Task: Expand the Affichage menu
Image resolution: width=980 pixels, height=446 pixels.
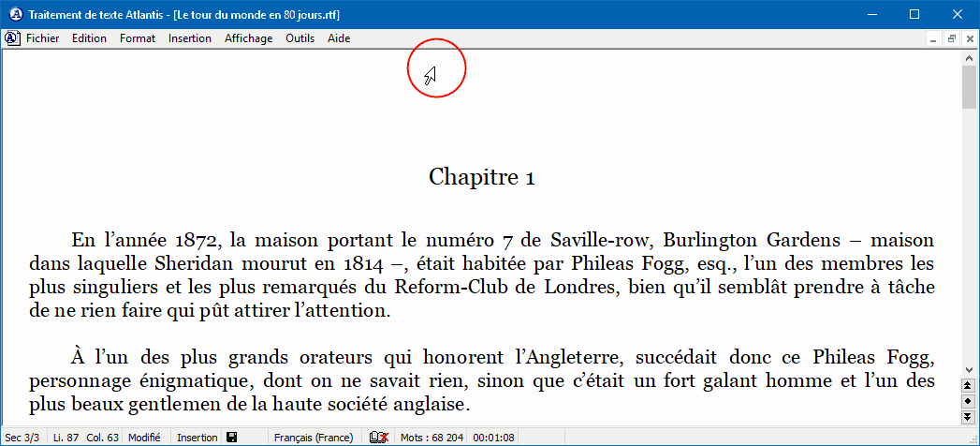Action: 248,38
